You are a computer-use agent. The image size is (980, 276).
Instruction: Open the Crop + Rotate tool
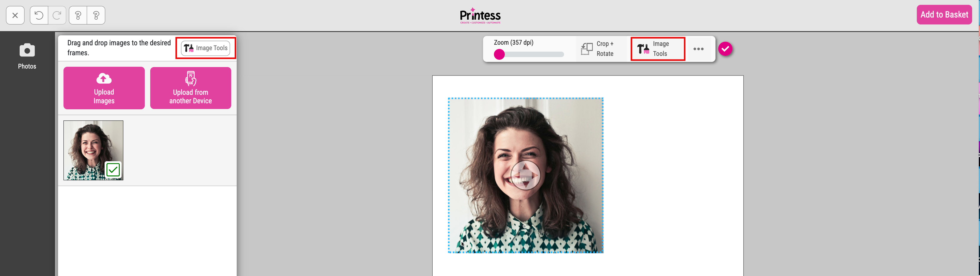pyautogui.click(x=598, y=49)
